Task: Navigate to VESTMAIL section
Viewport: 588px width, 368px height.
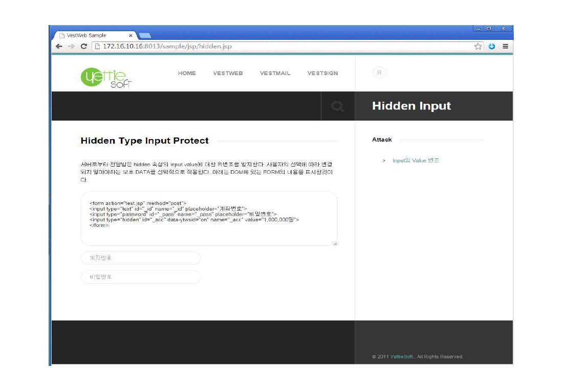Action: [x=275, y=74]
